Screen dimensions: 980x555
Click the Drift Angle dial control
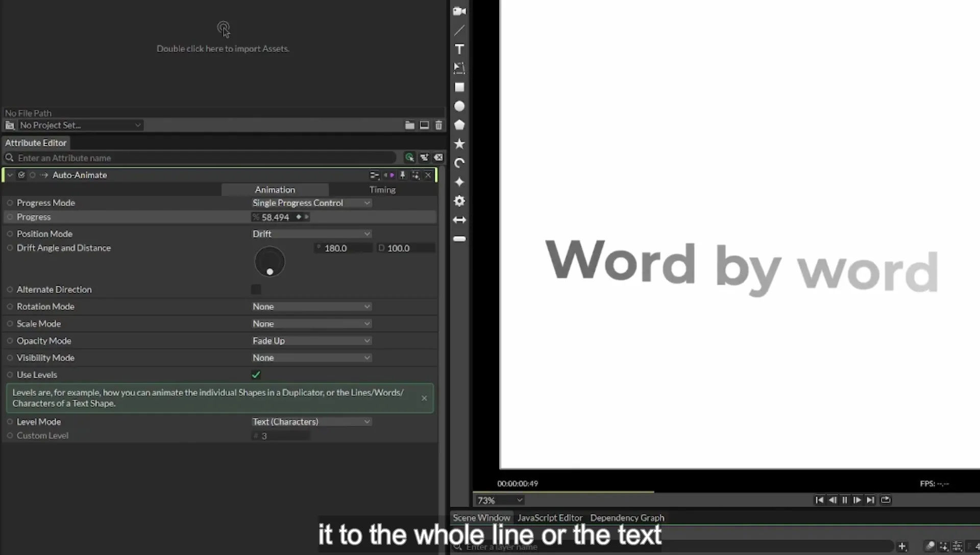269,262
